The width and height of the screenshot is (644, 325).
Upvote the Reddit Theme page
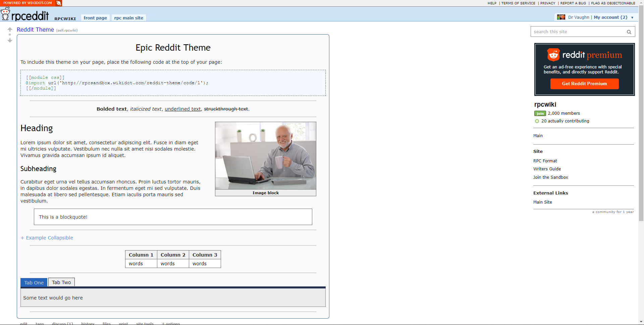tap(10, 30)
